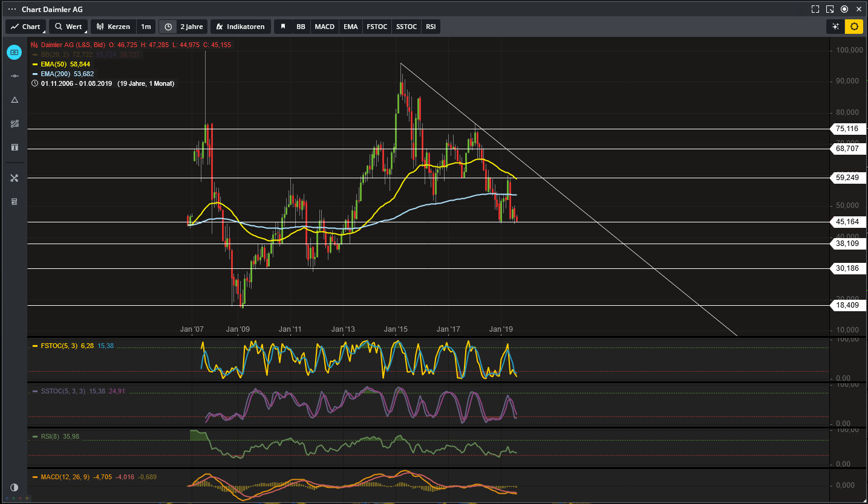Click the active cyan trading icon
Viewport: 868px width, 504px height.
click(15, 52)
